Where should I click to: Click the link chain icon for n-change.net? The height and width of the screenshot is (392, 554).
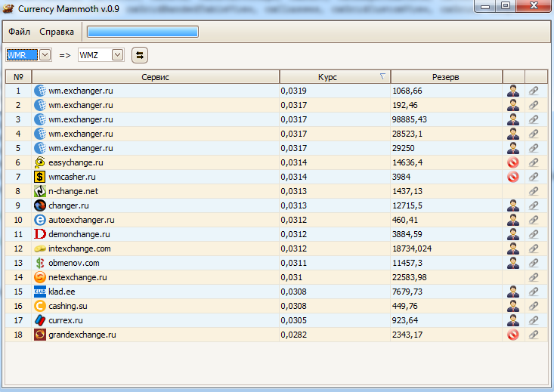click(534, 191)
